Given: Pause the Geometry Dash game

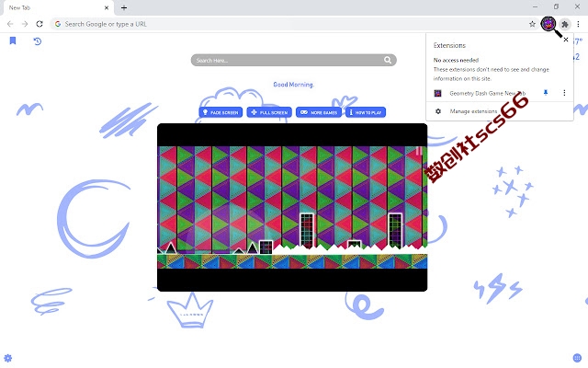Looking at the screenshot, I should pos(419,151).
